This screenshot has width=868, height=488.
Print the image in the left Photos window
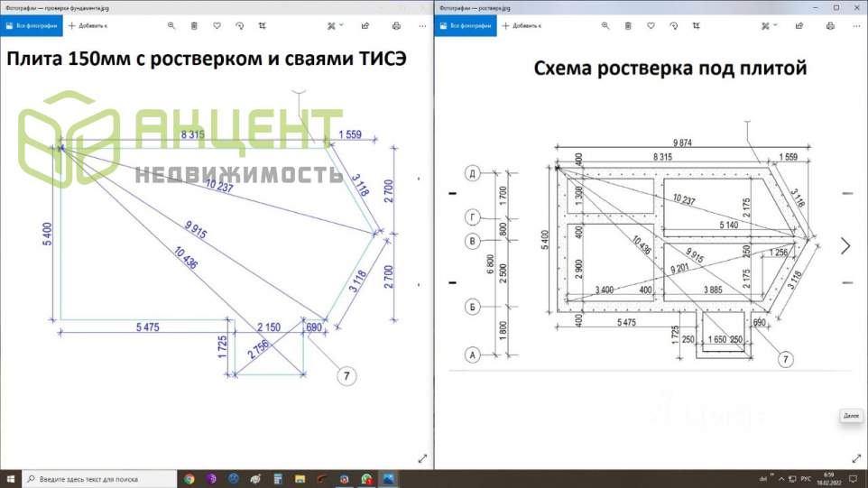396,25
